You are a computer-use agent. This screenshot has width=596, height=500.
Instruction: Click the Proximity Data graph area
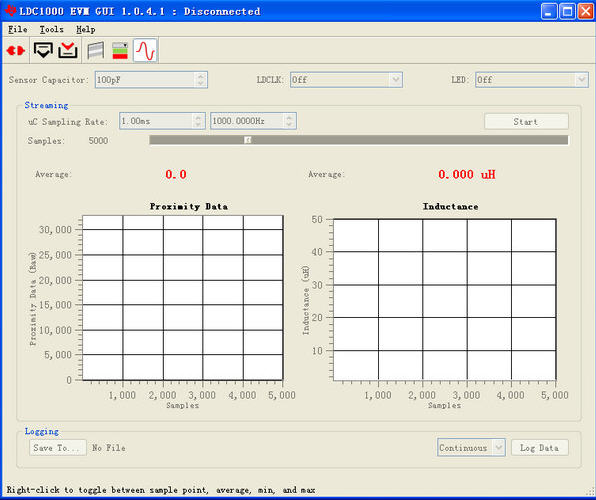pyautogui.click(x=183, y=298)
